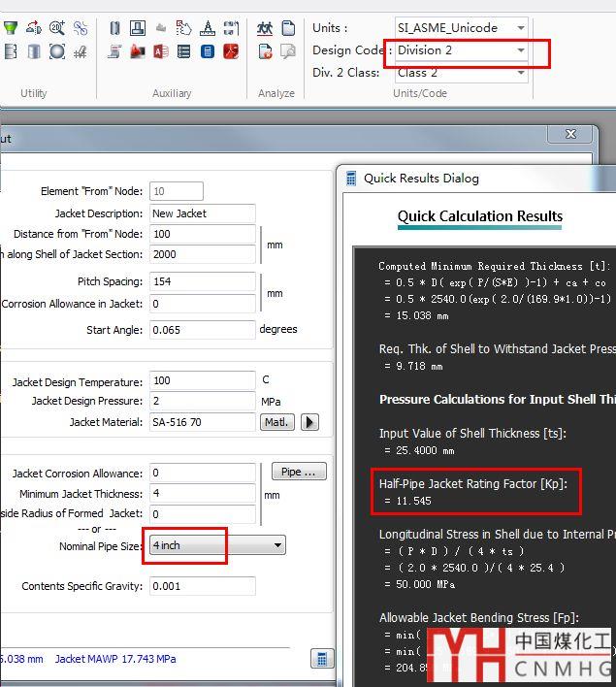
Task: Click the hand pointer selection icon
Action: (183, 28)
